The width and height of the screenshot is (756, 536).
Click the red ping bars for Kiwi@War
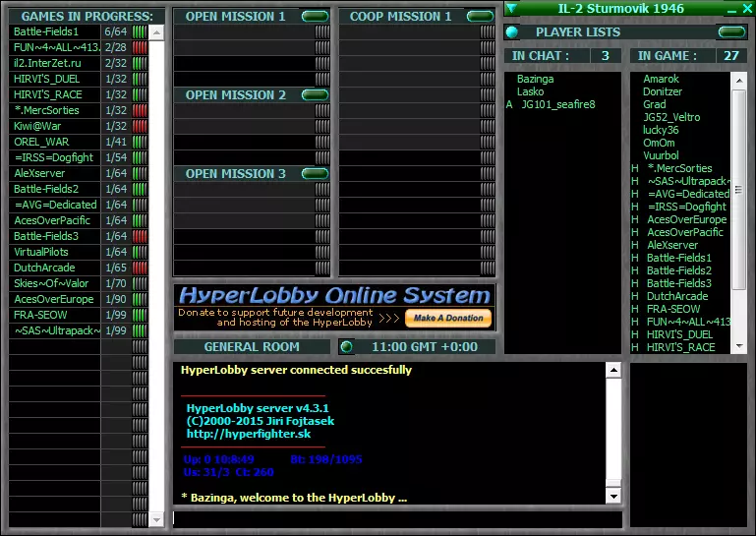tap(140, 126)
